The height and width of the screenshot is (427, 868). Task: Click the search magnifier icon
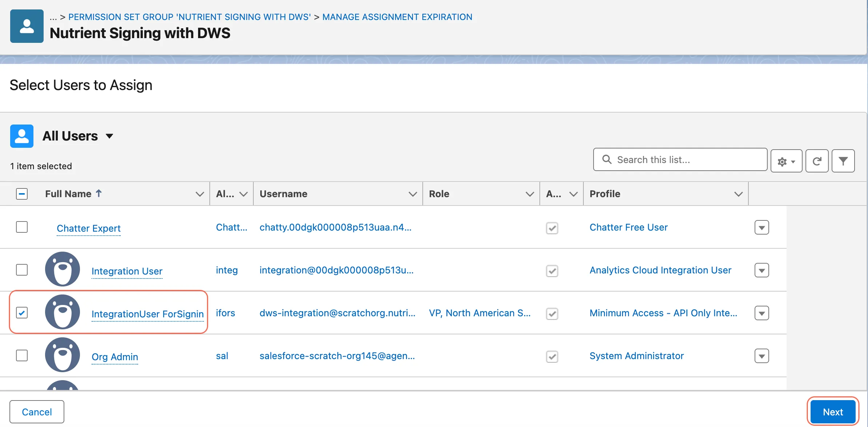607,159
